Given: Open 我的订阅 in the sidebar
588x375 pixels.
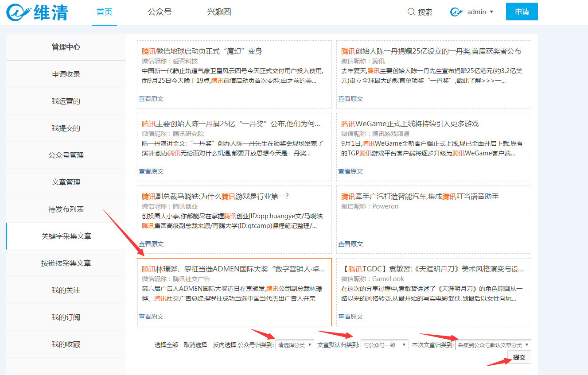Looking at the screenshot, I should tap(66, 317).
